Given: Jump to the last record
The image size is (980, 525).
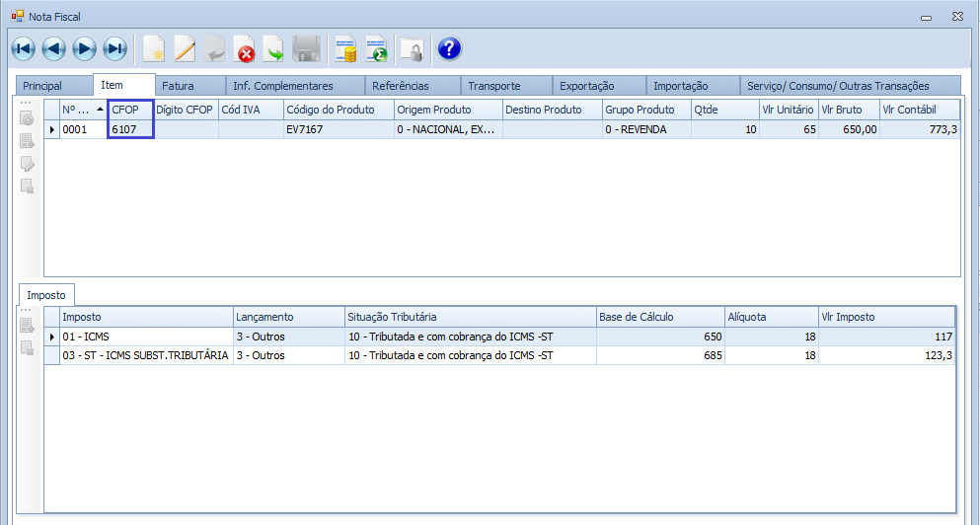Looking at the screenshot, I should [x=115, y=48].
